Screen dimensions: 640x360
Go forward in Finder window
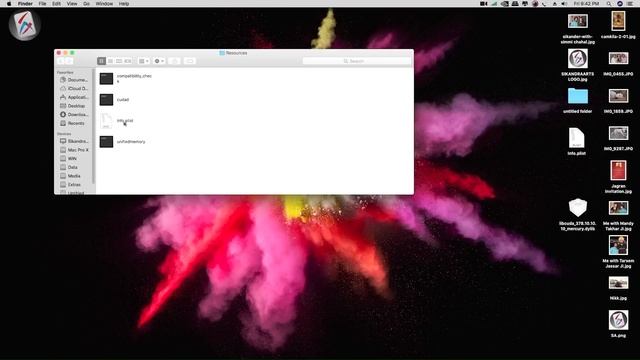pos(69,61)
